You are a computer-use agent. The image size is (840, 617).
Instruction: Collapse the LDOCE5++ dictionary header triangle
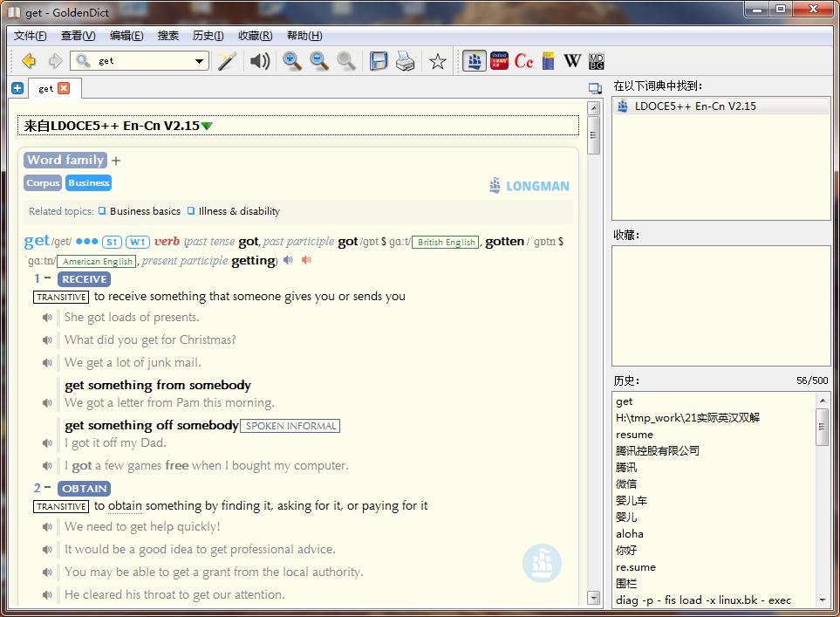(207, 127)
